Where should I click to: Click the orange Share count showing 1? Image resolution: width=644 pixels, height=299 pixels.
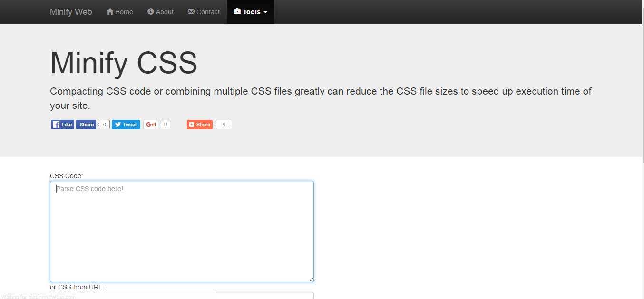224,125
